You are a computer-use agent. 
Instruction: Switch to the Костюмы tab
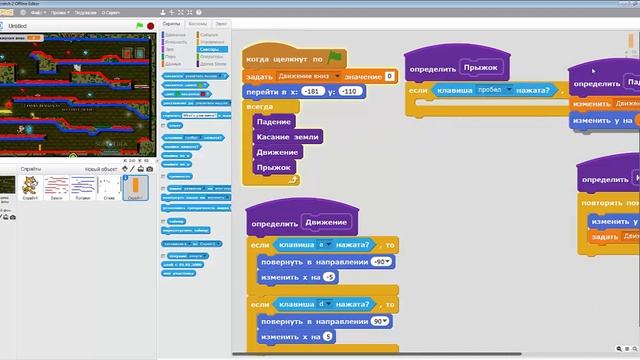point(198,24)
